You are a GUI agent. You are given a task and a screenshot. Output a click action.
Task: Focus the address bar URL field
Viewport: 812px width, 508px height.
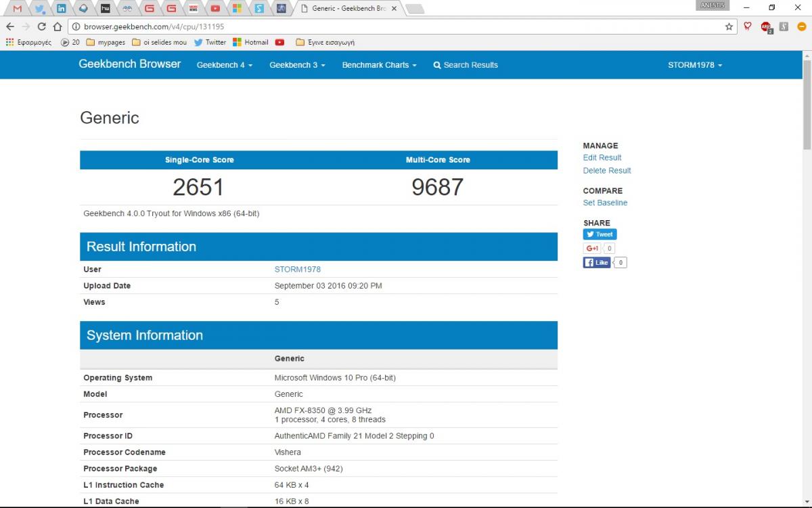point(399,26)
